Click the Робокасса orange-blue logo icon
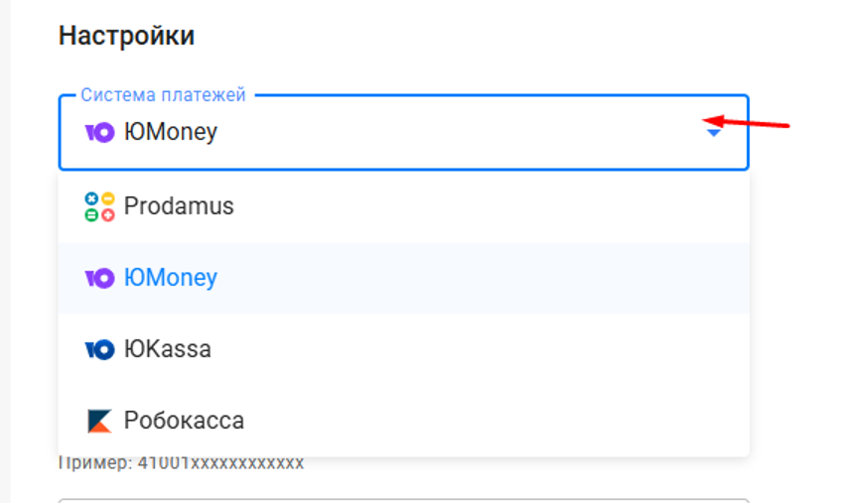This screenshot has width=854, height=504. (99, 421)
